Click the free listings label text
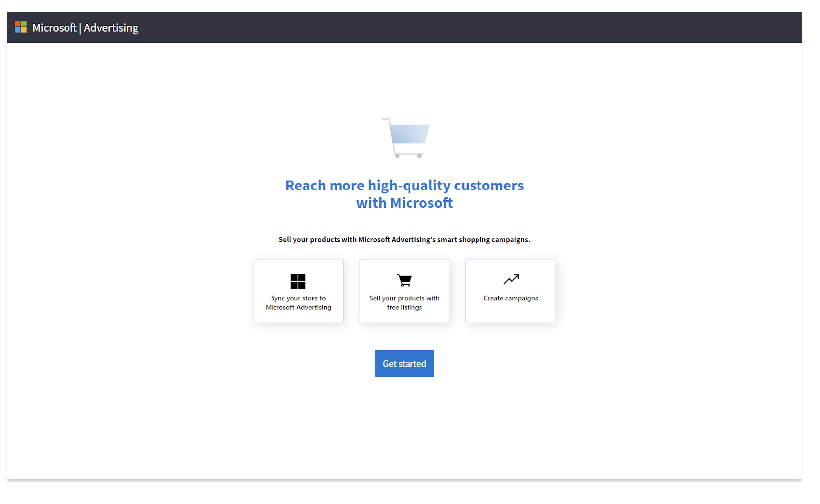This screenshot has width=820, height=504. coord(405,307)
